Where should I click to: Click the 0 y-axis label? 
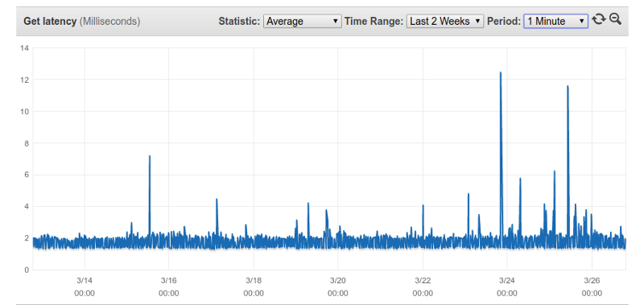27,270
